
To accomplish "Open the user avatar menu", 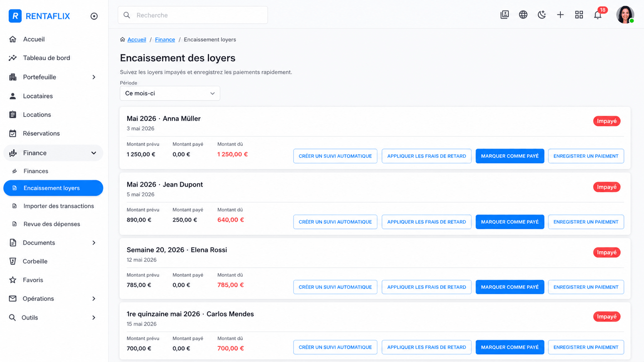I will pyautogui.click(x=625, y=15).
